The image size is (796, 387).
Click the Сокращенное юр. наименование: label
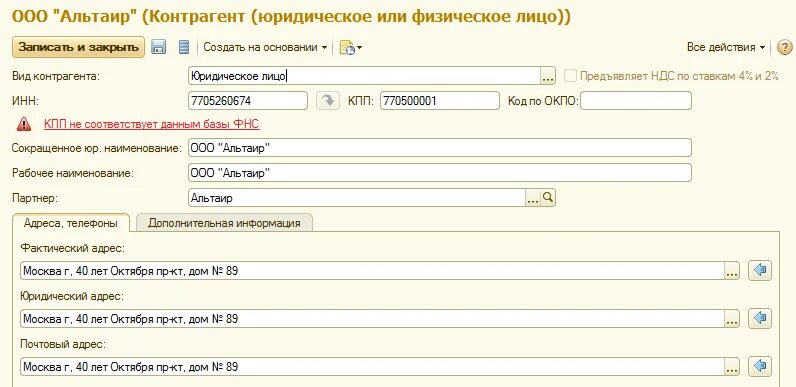96,148
